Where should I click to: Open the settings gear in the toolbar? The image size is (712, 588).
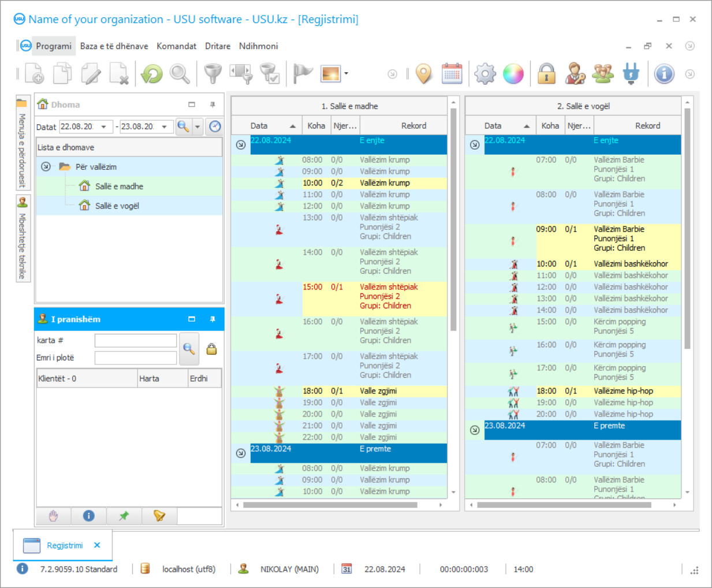[x=484, y=74]
